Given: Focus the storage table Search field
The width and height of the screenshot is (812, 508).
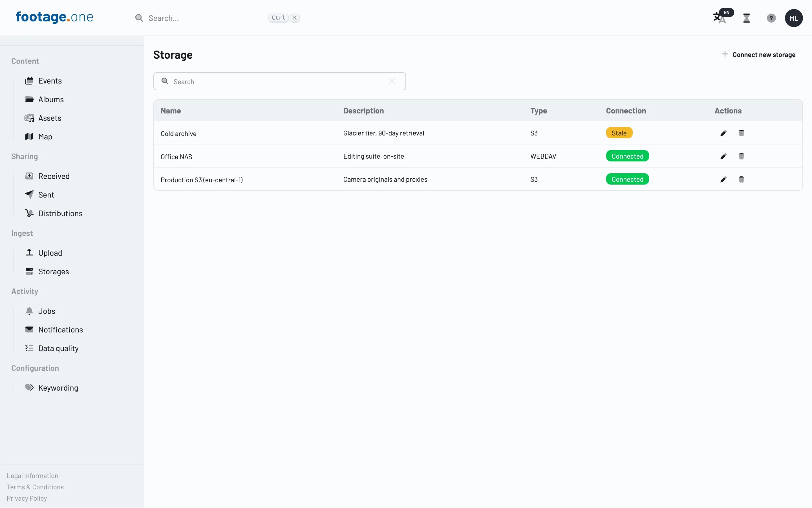Looking at the screenshot, I should click(279, 81).
